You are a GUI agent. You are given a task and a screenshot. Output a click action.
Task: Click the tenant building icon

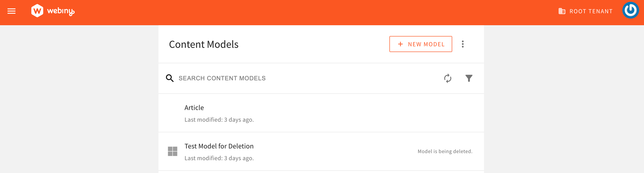(x=562, y=11)
